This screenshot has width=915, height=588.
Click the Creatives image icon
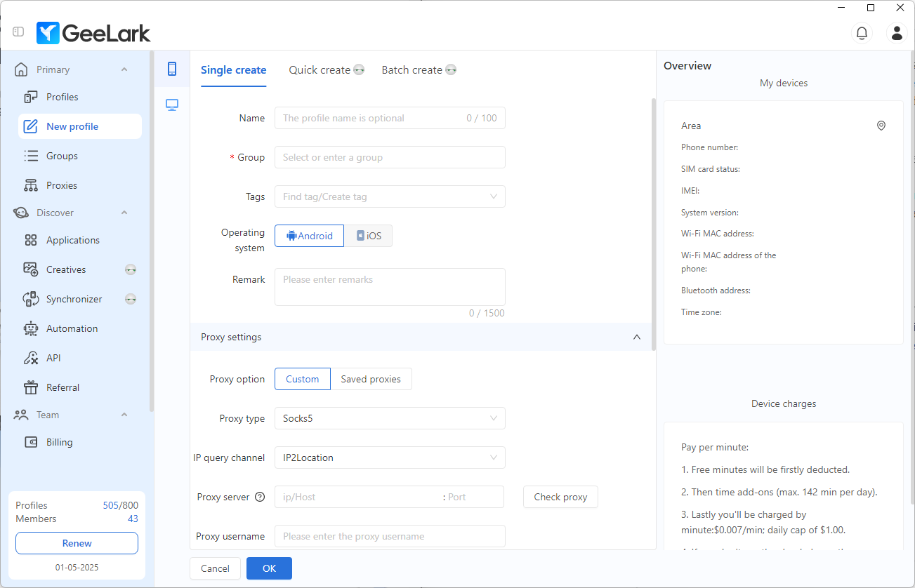[31, 269]
